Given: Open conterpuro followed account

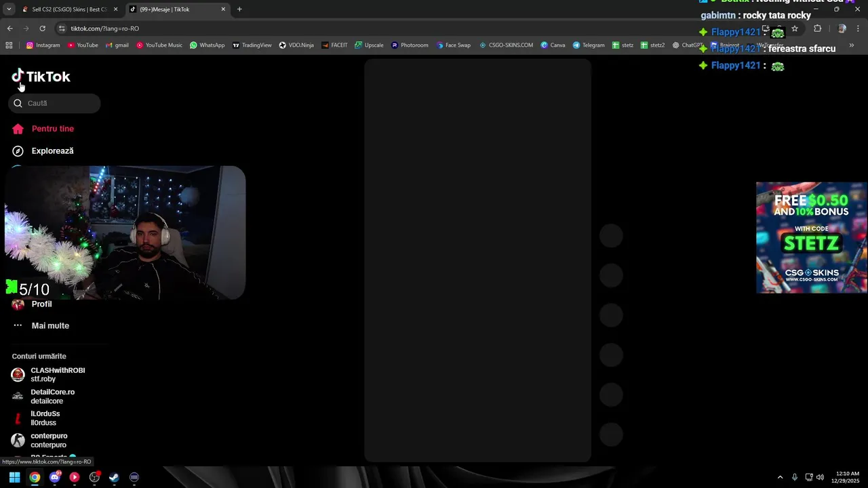Looking at the screenshot, I should (39, 441).
